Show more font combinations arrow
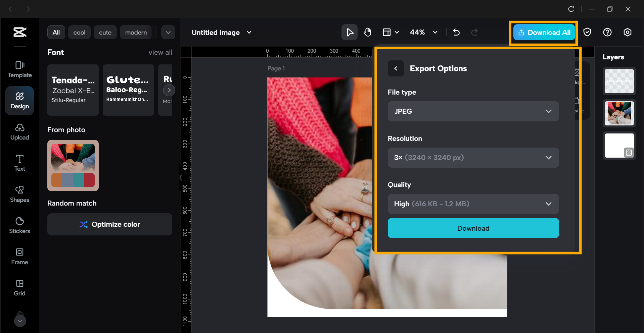The height and width of the screenshot is (333, 644). click(169, 90)
